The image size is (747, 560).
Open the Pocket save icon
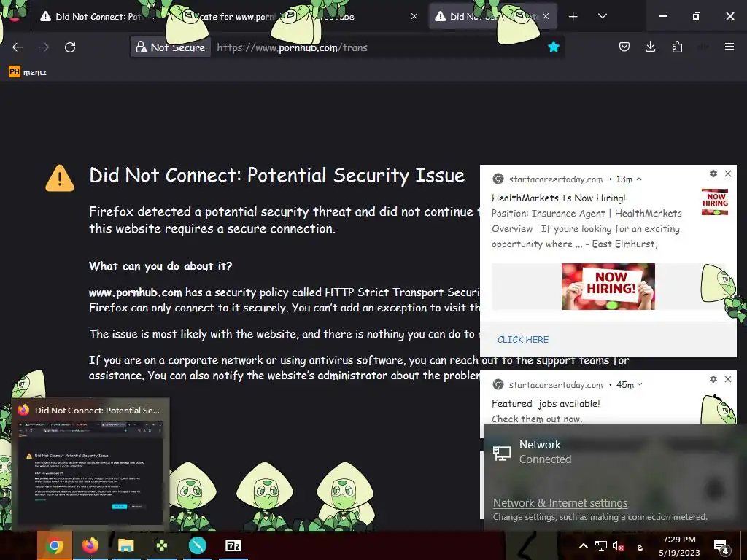click(x=624, y=47)
